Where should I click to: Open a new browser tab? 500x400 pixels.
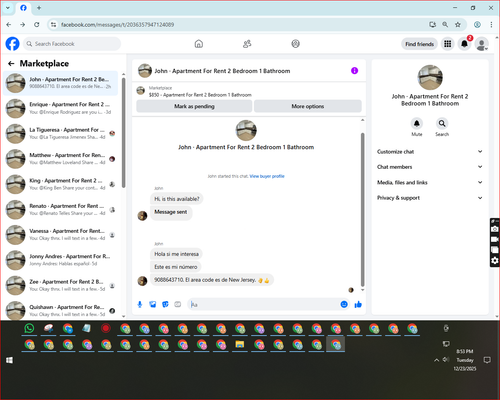coord(39,8)
